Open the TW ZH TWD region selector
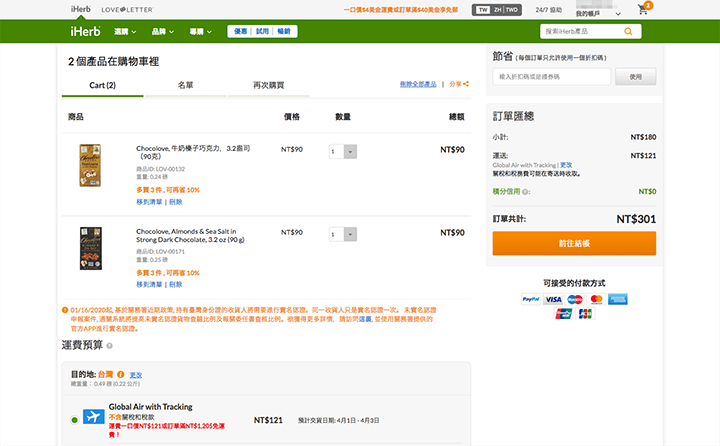Image resolution: width=720 pixels, height=446 pixels. pyautogui.click(x=497, y=10)
